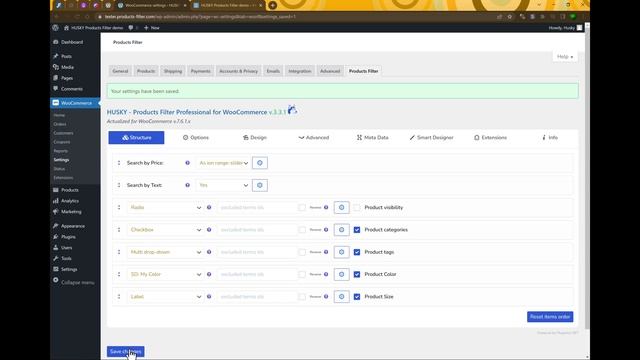Screen dimensions: 640x360
Task: Switch to the Design tab
Action: 255,138
